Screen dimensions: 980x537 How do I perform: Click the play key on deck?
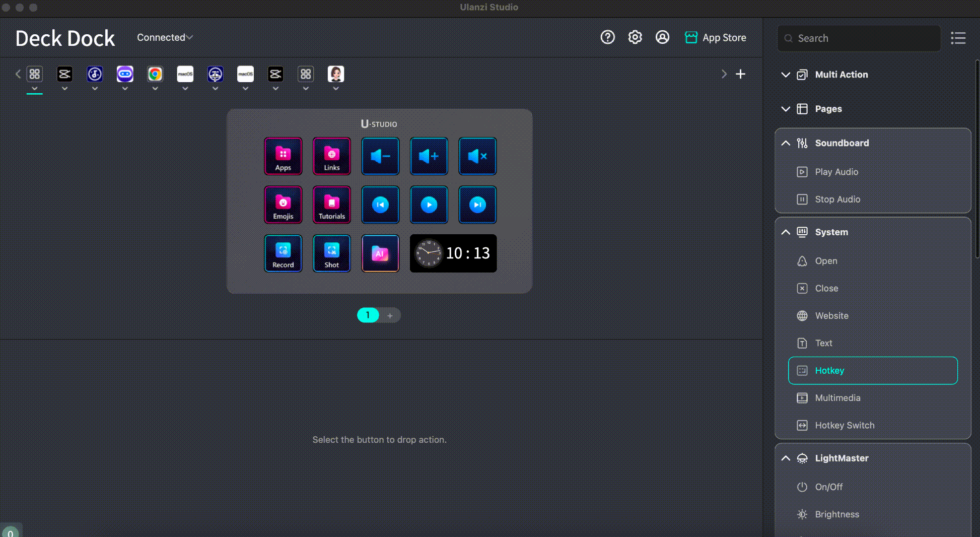pyautogui.click(x=429, y=205)
